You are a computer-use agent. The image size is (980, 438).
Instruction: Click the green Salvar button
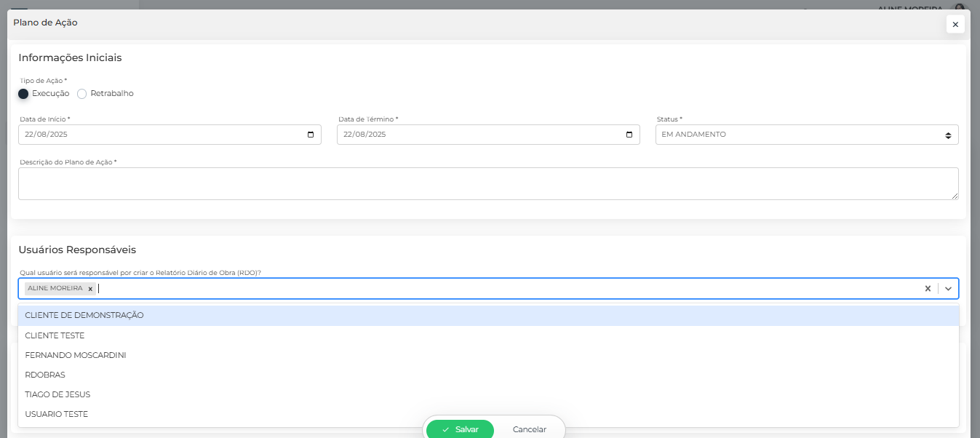(x=460, y=429)
